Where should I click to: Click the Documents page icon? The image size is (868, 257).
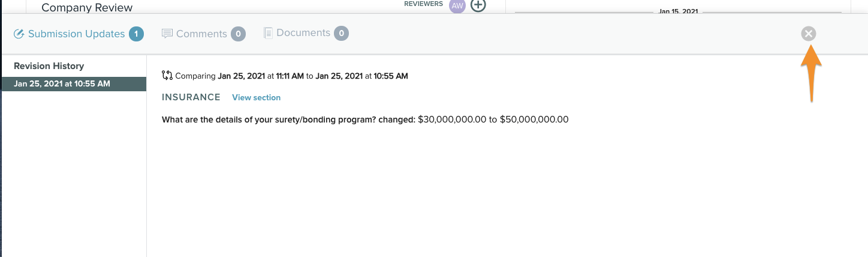(x=269, y=33)
